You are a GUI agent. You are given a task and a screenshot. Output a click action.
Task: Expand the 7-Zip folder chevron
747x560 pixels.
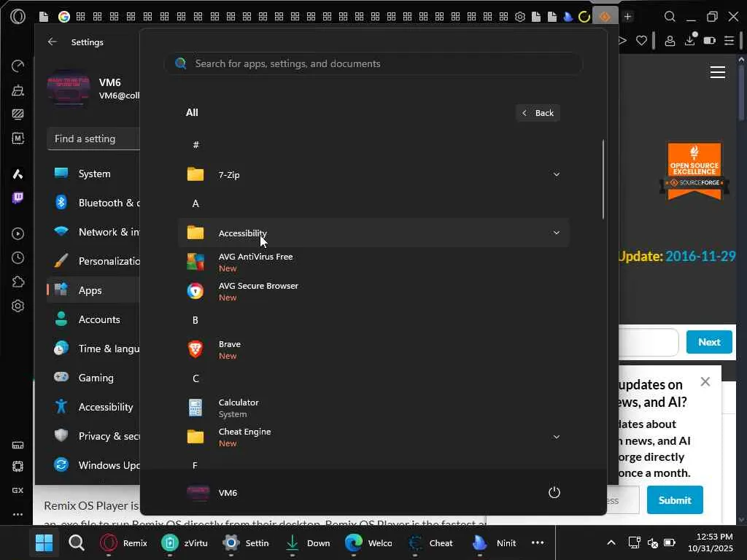556,174
